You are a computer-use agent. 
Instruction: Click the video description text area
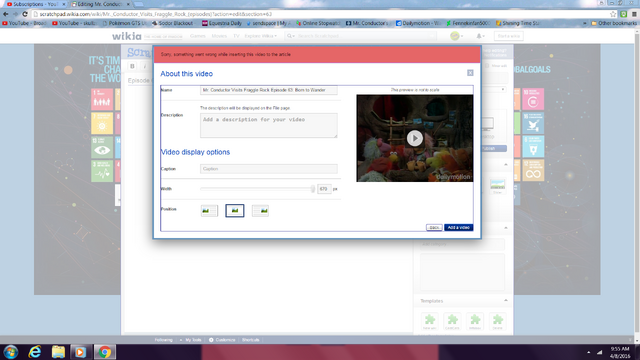269,125
